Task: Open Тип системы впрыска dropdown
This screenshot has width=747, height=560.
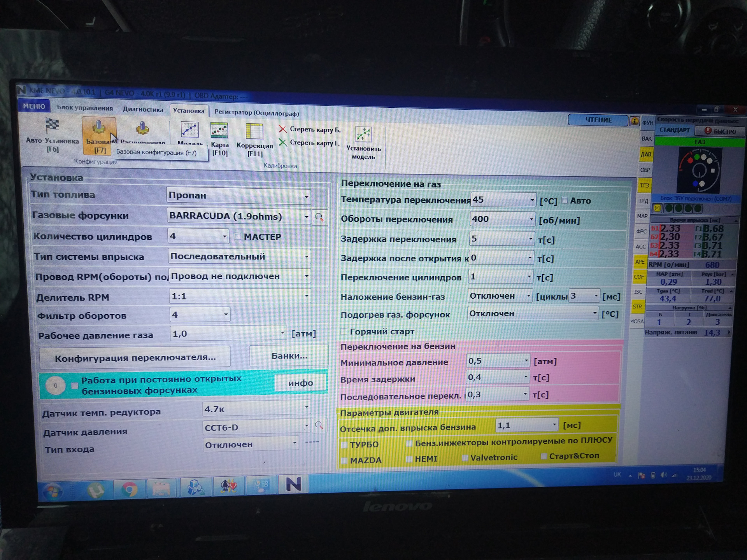Action: pyautogui.click(x=240, y=256)
